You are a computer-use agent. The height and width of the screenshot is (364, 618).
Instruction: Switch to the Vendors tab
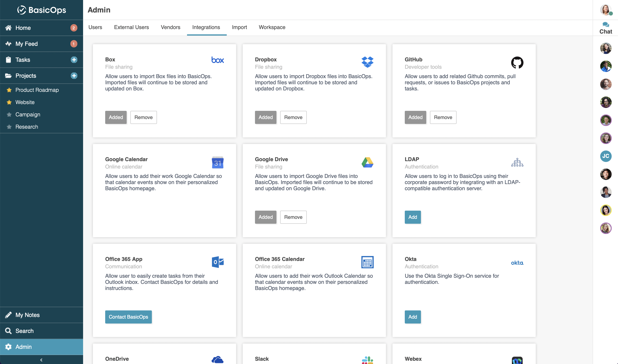[x=170, y=27]
